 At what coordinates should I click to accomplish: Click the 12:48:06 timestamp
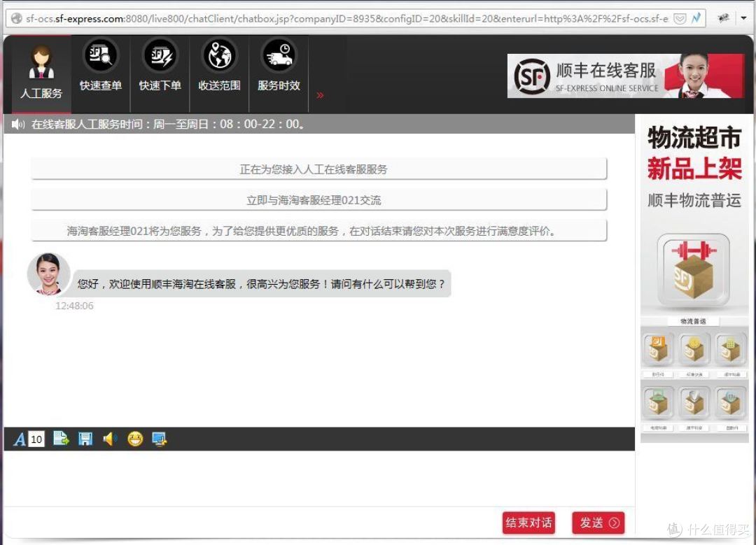[74, 306]
